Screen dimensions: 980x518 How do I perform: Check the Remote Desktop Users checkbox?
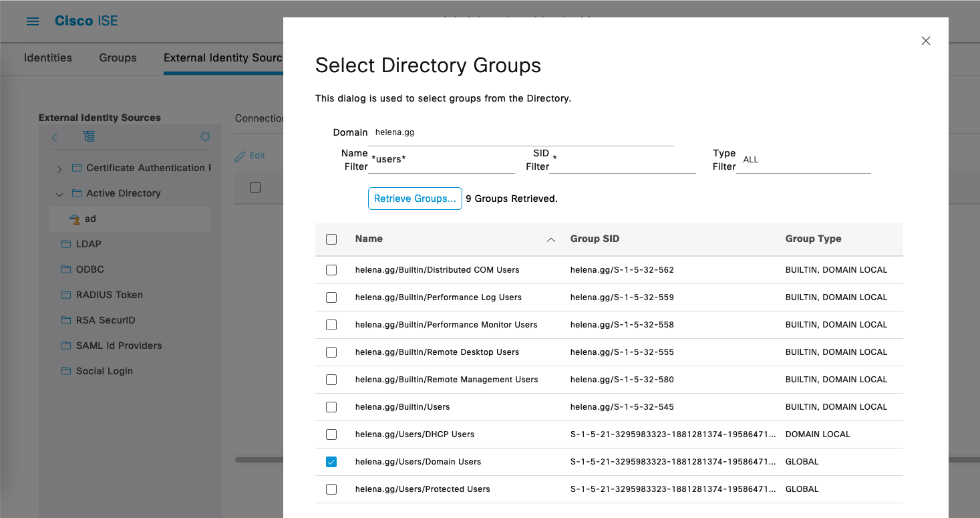point(331,352)
